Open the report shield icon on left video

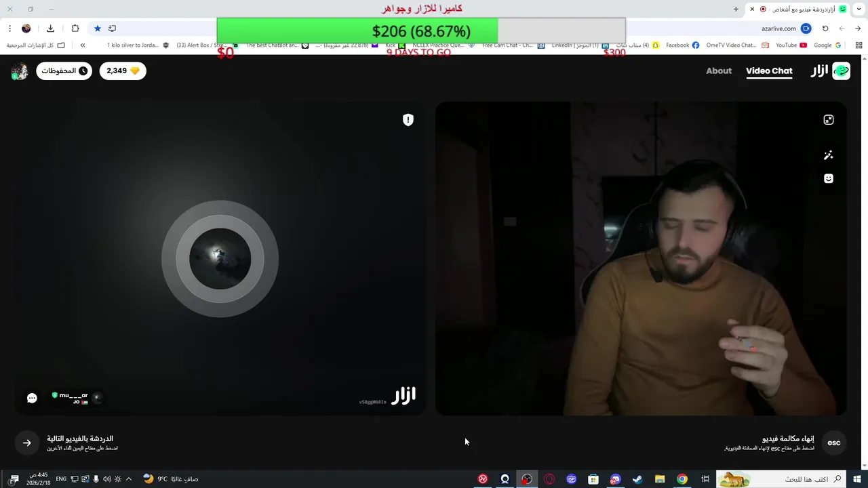(408, 120)
